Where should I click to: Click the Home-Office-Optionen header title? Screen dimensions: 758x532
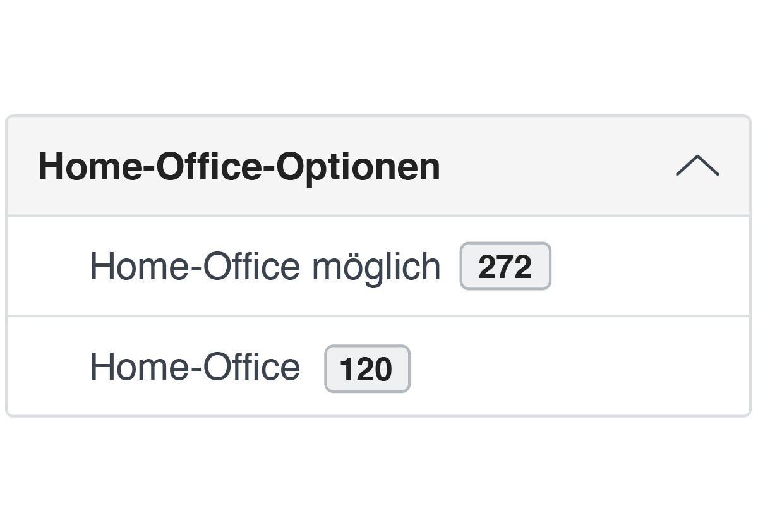(239, 167)
